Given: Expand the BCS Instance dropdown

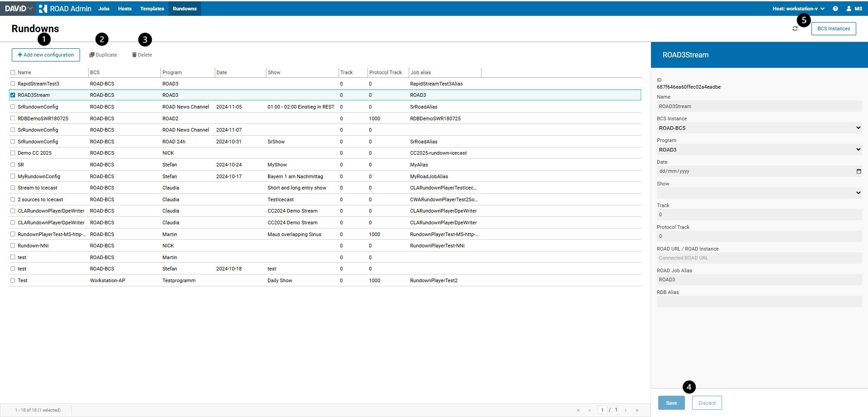Looking at the screenshot, I should coord(759,128).
